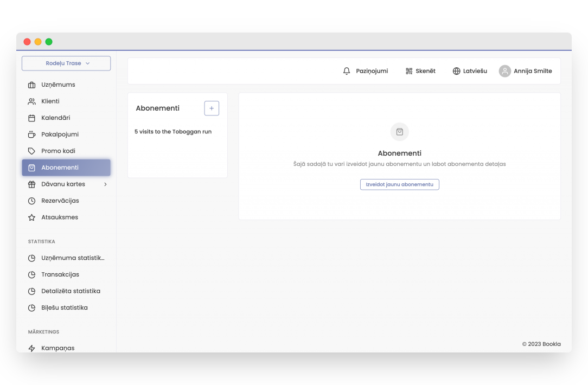
Task: Click the globe language icon
Action: click(x=456, y=71)
